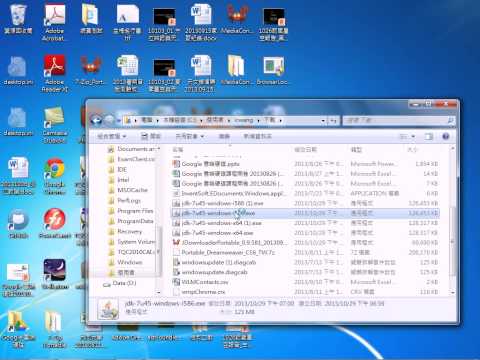This screenshot has height=360, width=480.
Task: Select the Recovery folder in the navigation tree
Action: 125,231
